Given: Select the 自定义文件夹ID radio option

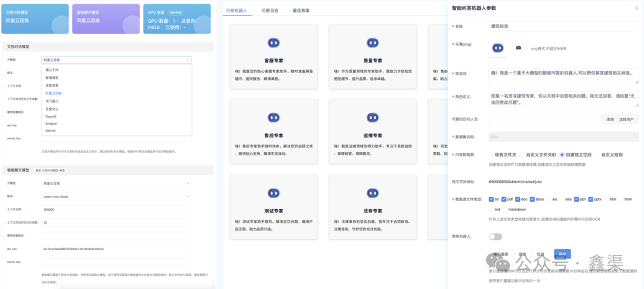Looking at the screenshot, I should [x=522, y=155].
